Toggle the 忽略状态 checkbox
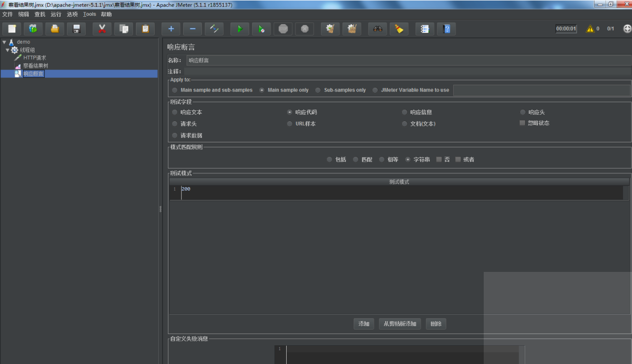 pos(523,123)
